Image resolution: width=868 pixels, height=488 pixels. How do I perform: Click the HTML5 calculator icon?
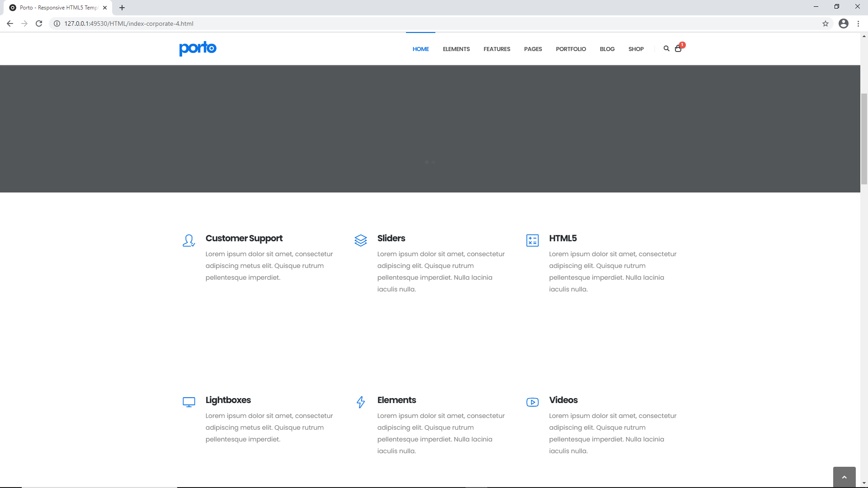532,240
